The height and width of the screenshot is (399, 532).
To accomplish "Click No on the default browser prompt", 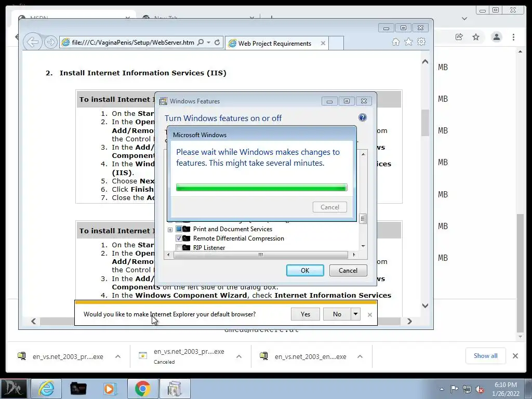I will [337, 314].
